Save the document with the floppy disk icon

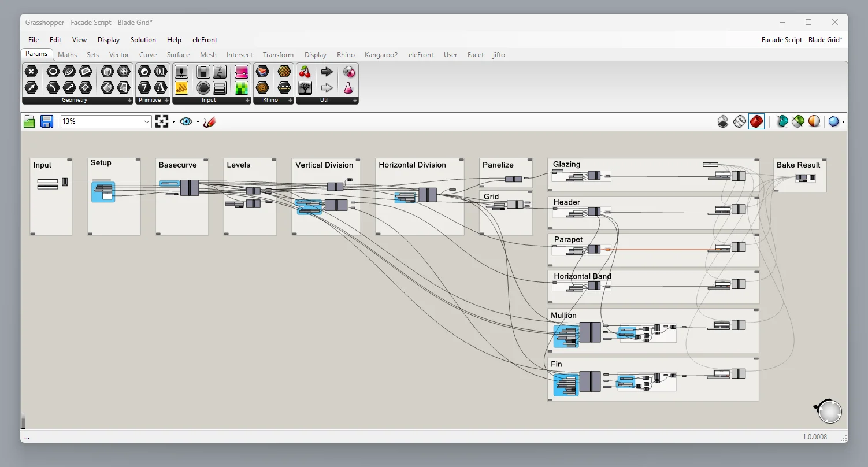click(x=47, y=121)
